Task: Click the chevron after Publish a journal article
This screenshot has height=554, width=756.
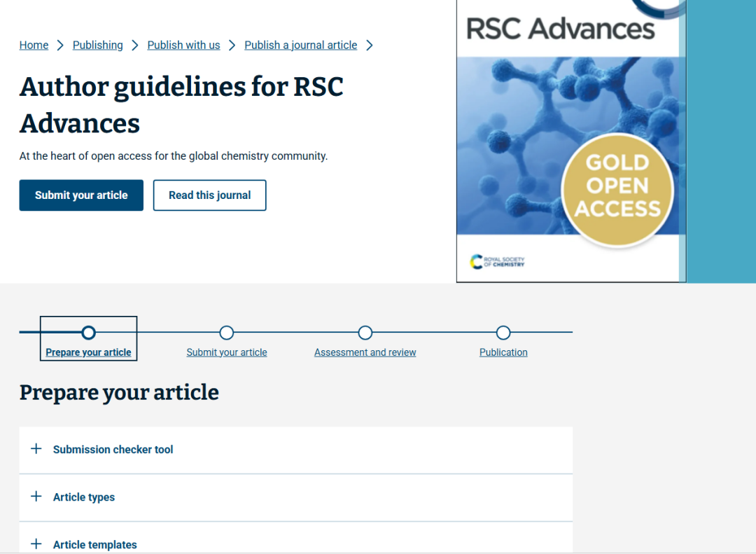Action: pos(370,45)
